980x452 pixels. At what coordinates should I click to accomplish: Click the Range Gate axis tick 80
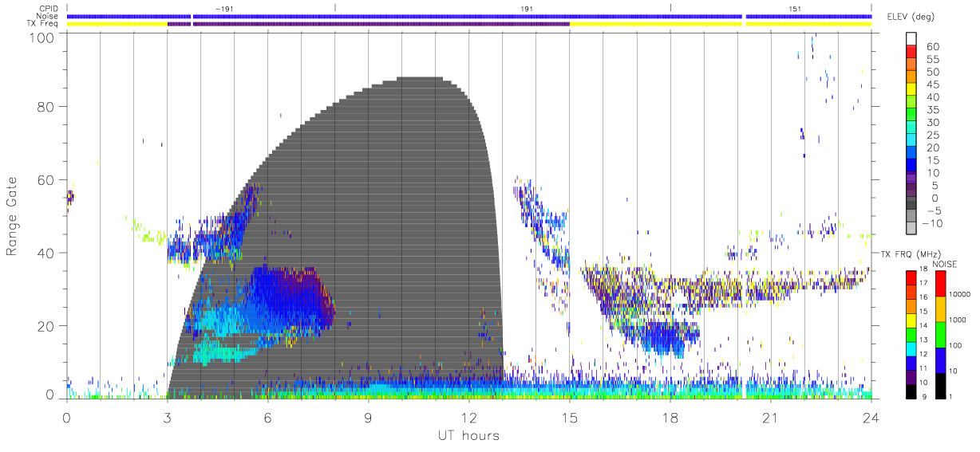[47, 107]
